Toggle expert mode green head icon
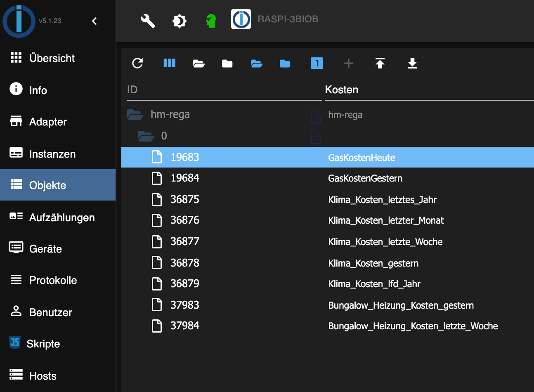This screenshot has height=392, width=534. [x=211, y=21]
